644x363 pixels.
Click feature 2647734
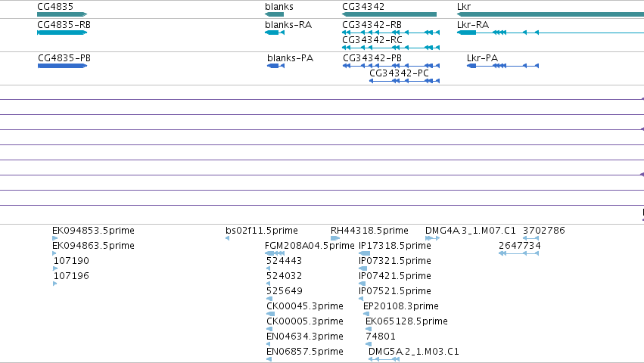tap(520, 246)
